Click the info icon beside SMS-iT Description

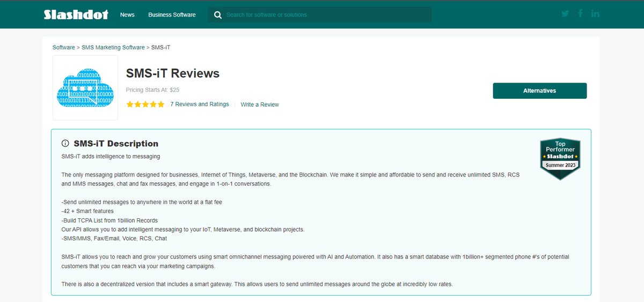click(x=65, y=144)
